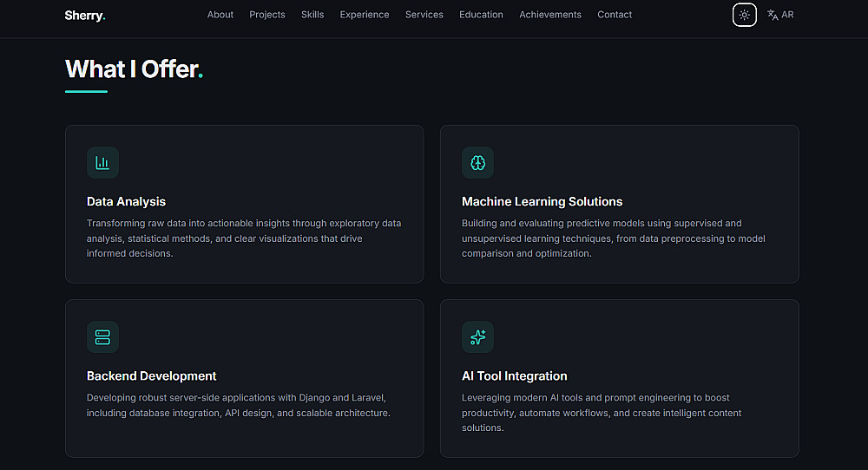This screenshot has height=470, width=868.
Task: Select the Data Analysis card title
Action: coord(126,201)
